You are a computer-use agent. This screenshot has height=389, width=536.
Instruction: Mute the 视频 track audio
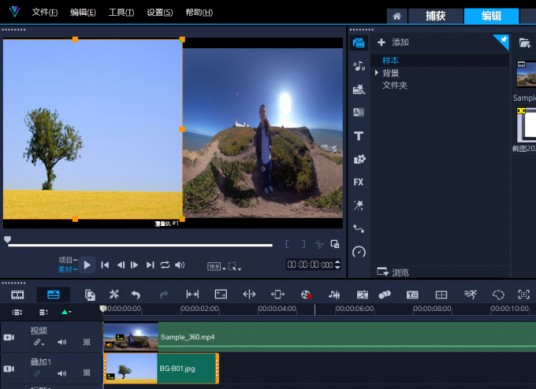[x=62, y=342]
